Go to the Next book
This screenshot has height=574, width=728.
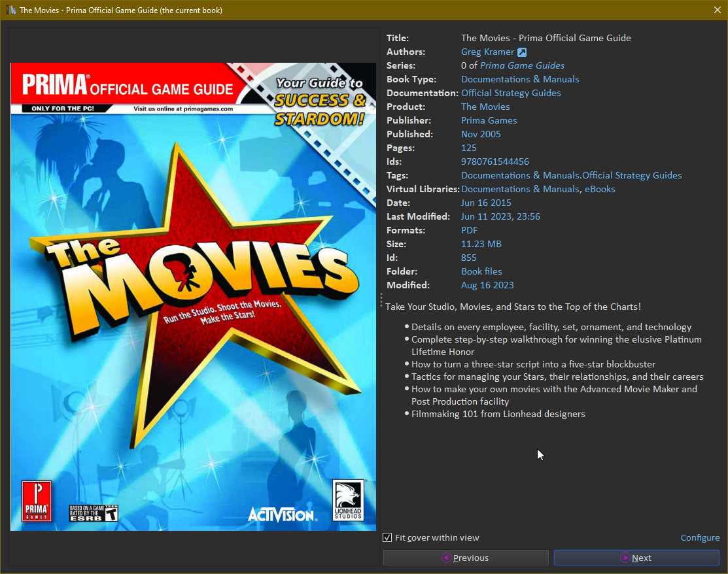(636, 558)
